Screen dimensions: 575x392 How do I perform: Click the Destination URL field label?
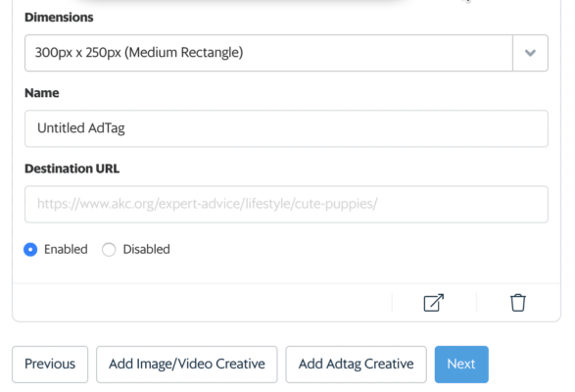[x=72, y=169]
